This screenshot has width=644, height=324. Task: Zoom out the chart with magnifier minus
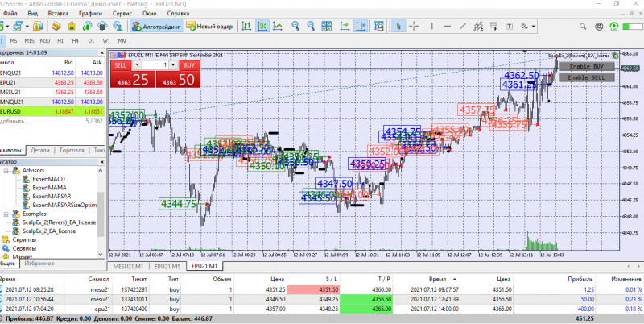311,27
